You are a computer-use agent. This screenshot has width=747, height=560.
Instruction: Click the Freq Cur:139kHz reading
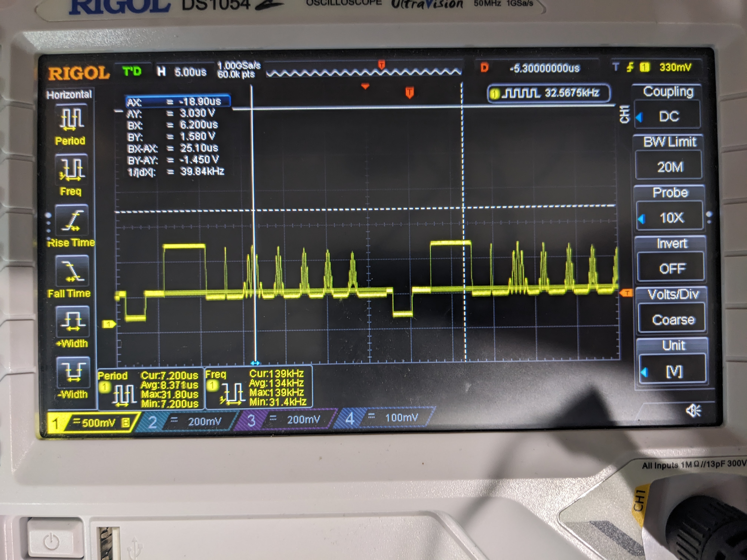coord(276,374)
